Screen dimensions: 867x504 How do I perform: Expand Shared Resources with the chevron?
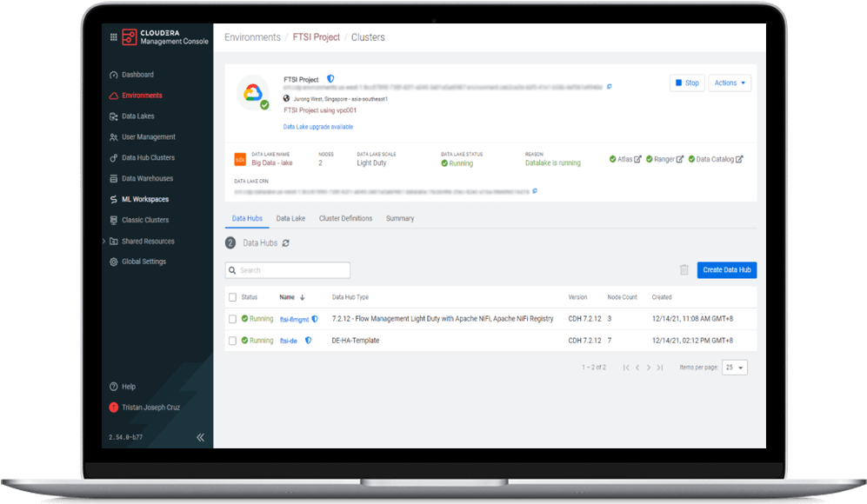point(104,242)
